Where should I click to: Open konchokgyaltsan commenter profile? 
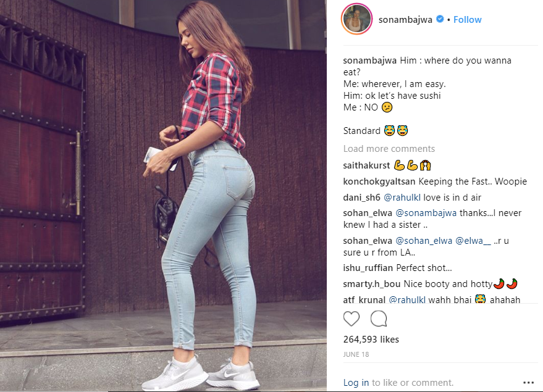[379, 181]
